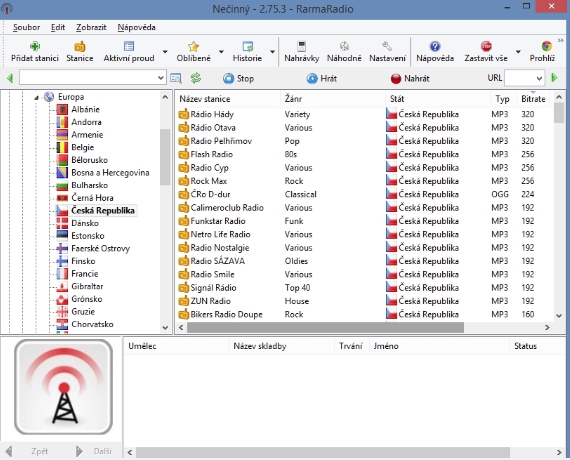Click green go arrow next to URL
Screen dimensions: 570x460
click(554, 77)
